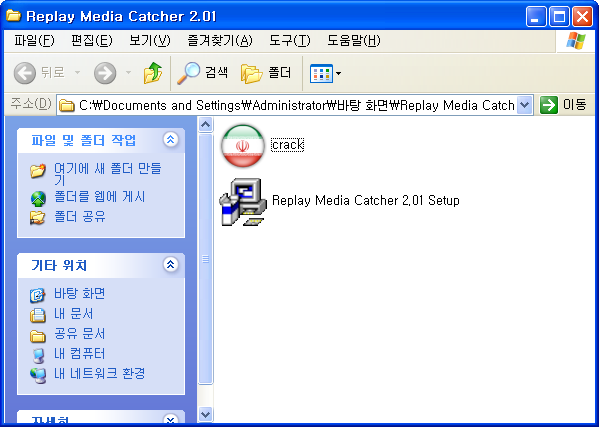The width and height of the screenshot is (599, 428).
Task: Expand the address bar dropdown list
Action: tap(525, 105)
